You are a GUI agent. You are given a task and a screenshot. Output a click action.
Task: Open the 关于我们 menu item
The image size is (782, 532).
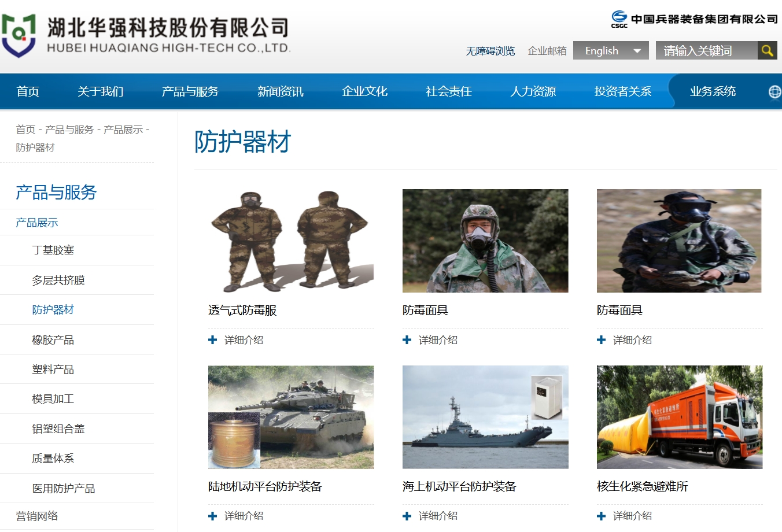(101, 91)
